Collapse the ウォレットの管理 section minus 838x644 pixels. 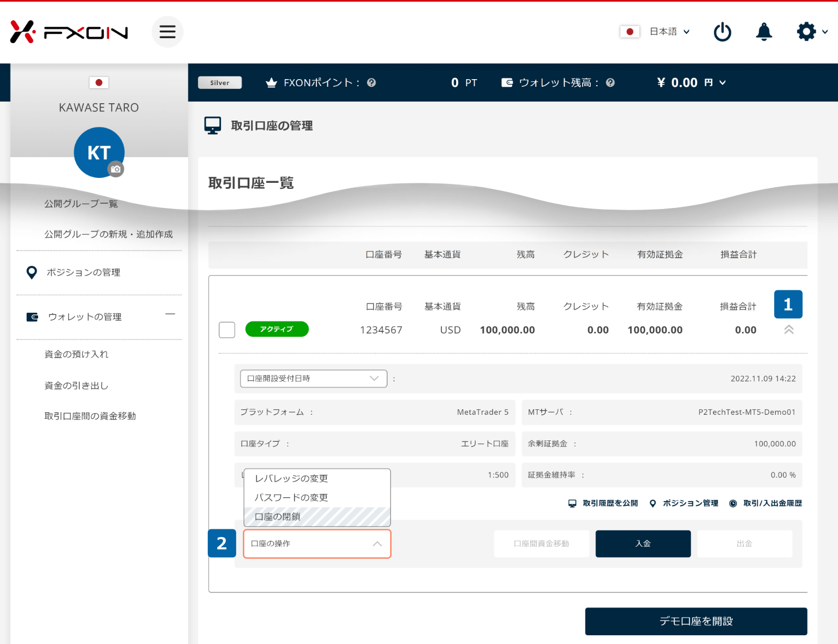point(170,314)
